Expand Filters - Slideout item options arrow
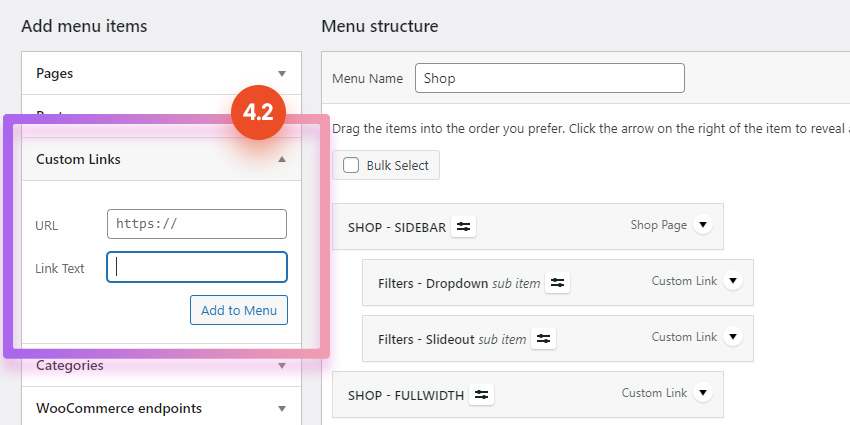Image resolution: width=850 pixels, height=425 pixels. [x=733, y=336]
